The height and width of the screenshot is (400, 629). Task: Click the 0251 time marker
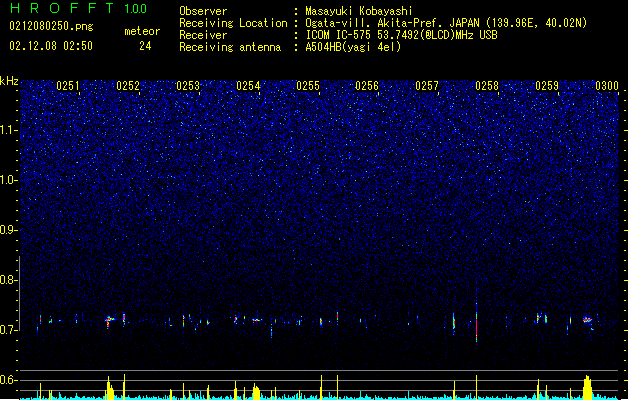68,86
